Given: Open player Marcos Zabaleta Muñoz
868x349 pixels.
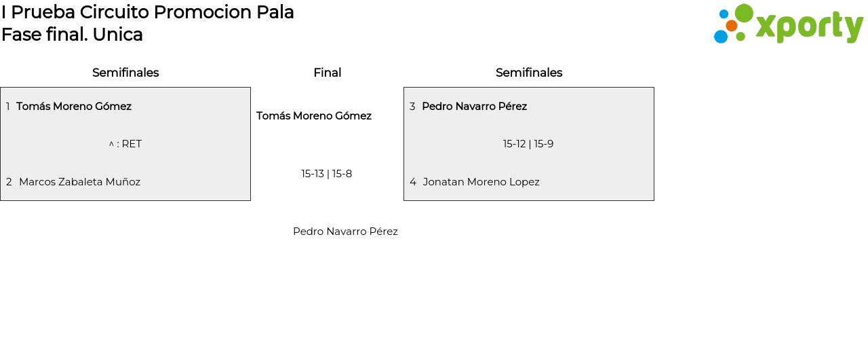Looking at the screenshot, I should [x=79, y=182].
